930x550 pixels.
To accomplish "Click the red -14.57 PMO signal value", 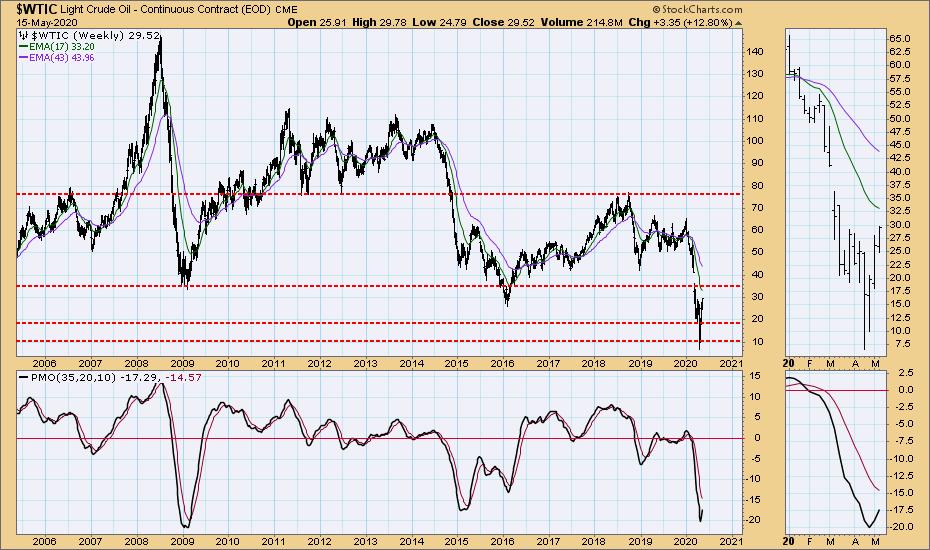I will (x=181, y=377).
